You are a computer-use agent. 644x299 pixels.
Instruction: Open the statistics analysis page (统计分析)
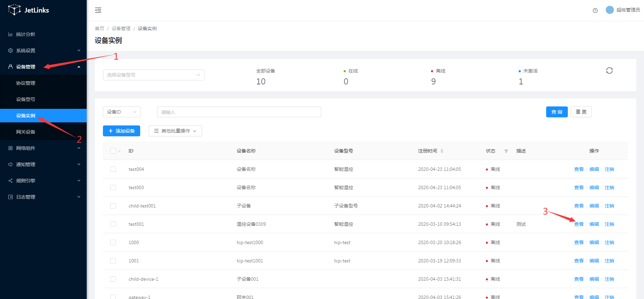point(26,34)
